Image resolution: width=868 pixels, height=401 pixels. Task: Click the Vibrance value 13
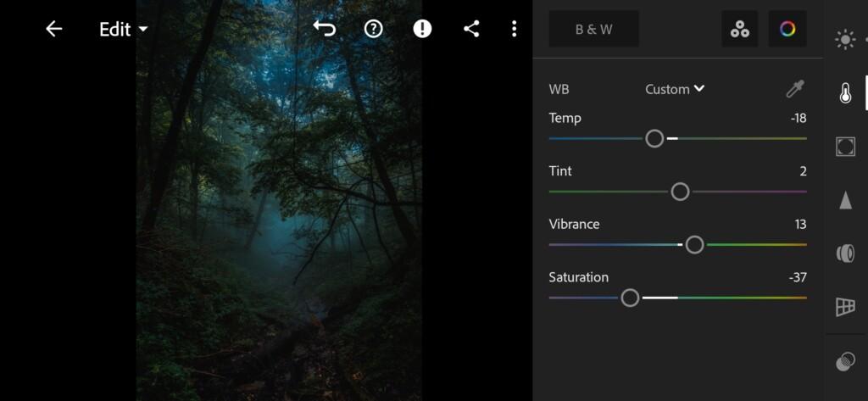point(800,225)
